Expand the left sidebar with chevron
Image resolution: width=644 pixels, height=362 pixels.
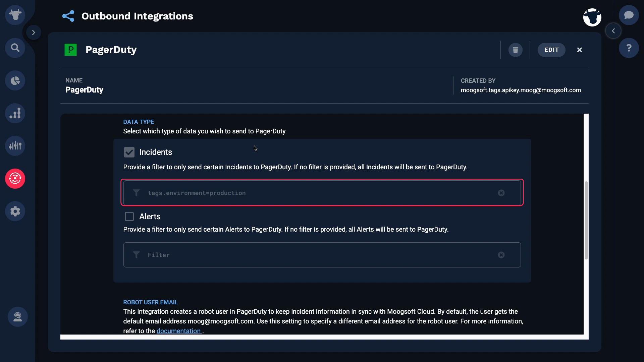click(34, 33)
